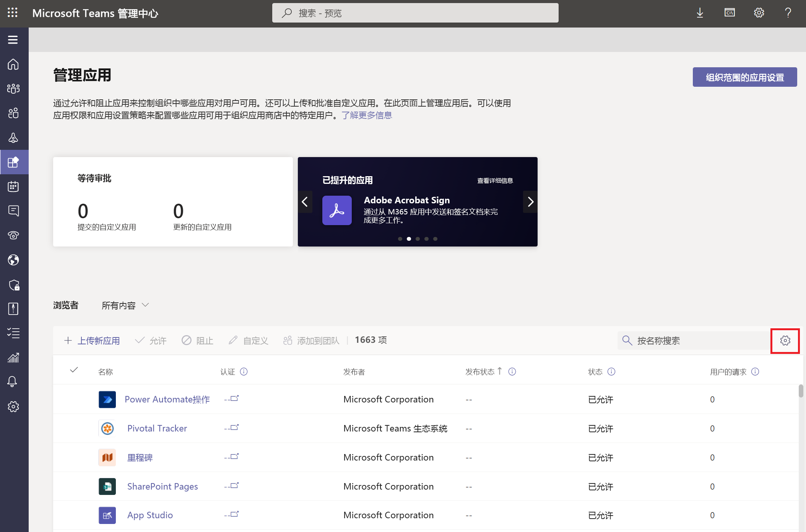
Task: Expand the 所有内容 filter dropdown
Action: point(125,305)
